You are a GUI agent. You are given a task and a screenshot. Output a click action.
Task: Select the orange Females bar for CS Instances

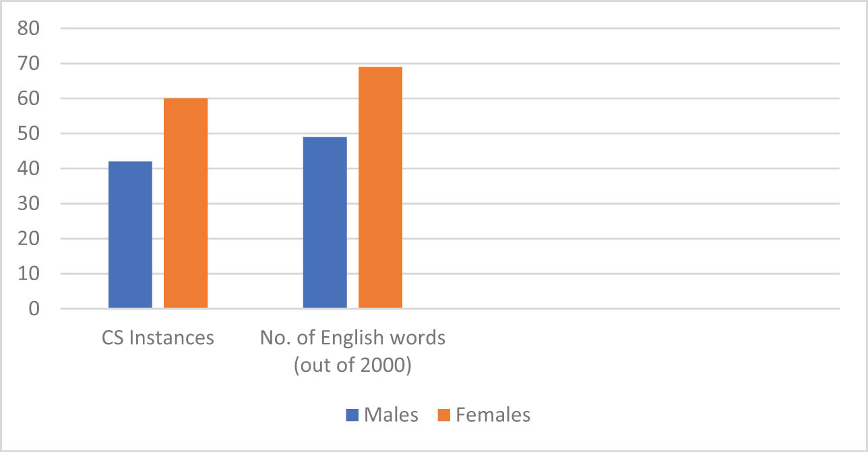click(x=185, y=203)
